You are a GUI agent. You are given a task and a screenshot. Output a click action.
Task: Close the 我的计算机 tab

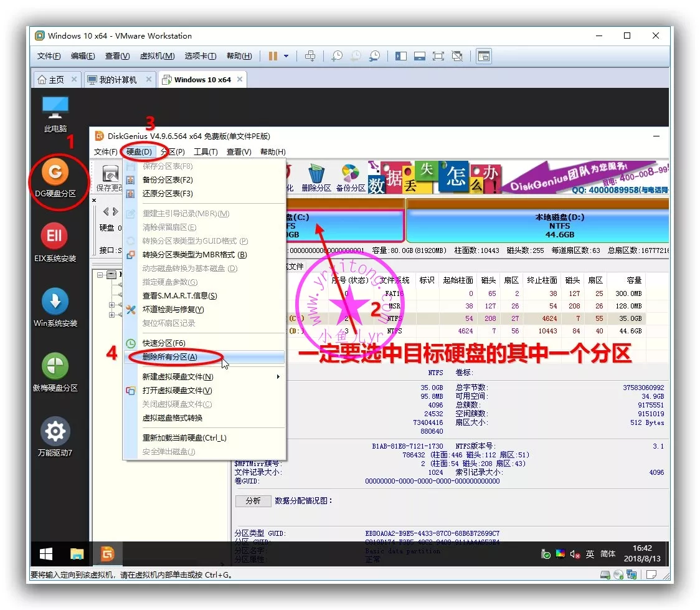[149, 79]
